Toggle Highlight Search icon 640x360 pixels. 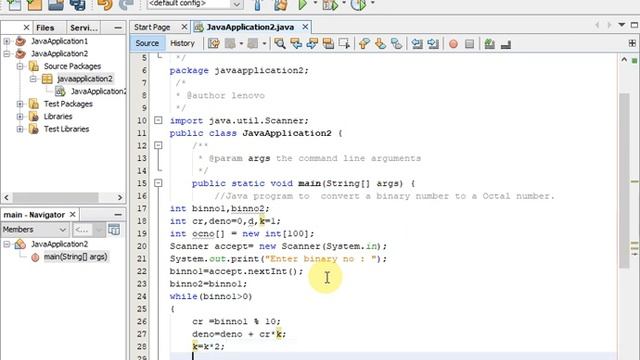(328, 43)
